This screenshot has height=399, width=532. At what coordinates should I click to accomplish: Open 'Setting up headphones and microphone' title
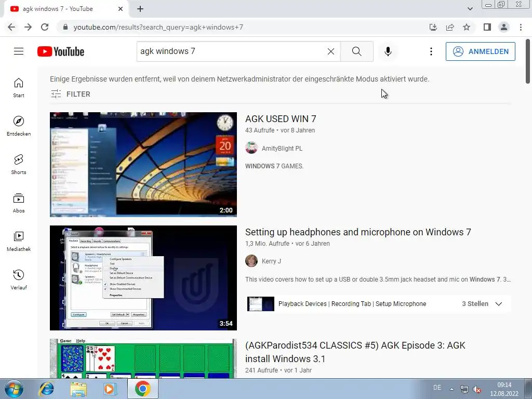358,232
